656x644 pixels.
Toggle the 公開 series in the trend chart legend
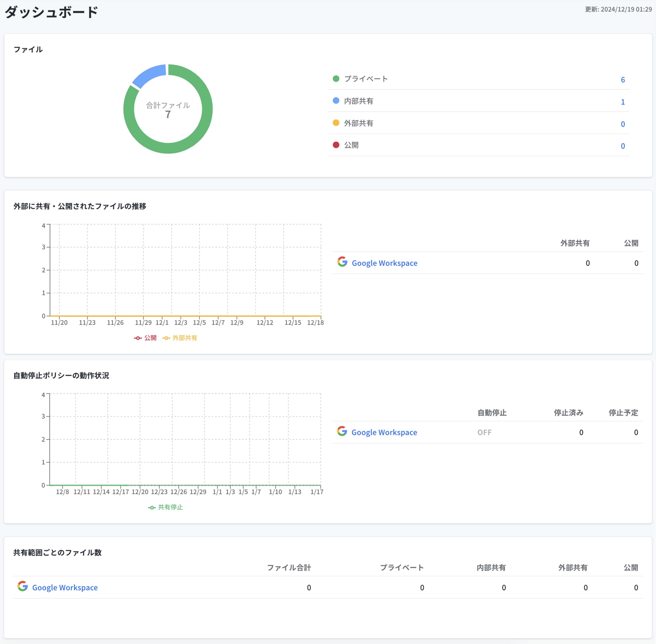click(145, 338)
